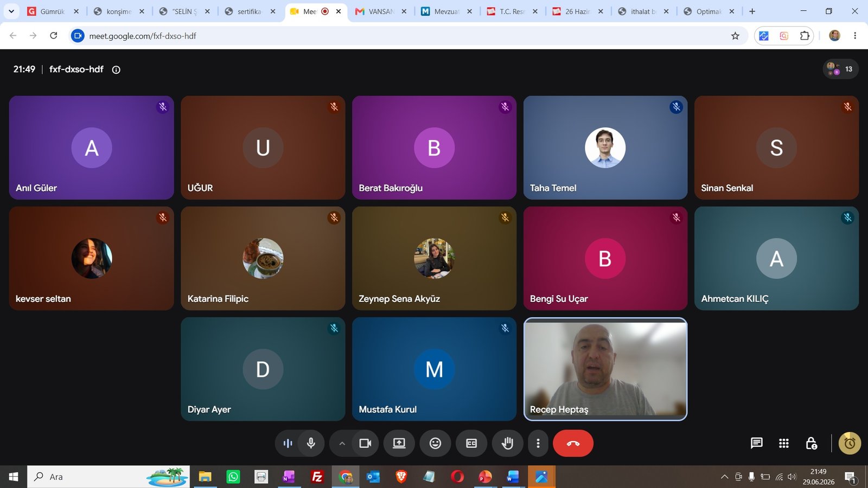Select Recep Heptaş video tile

click(605, 369)
